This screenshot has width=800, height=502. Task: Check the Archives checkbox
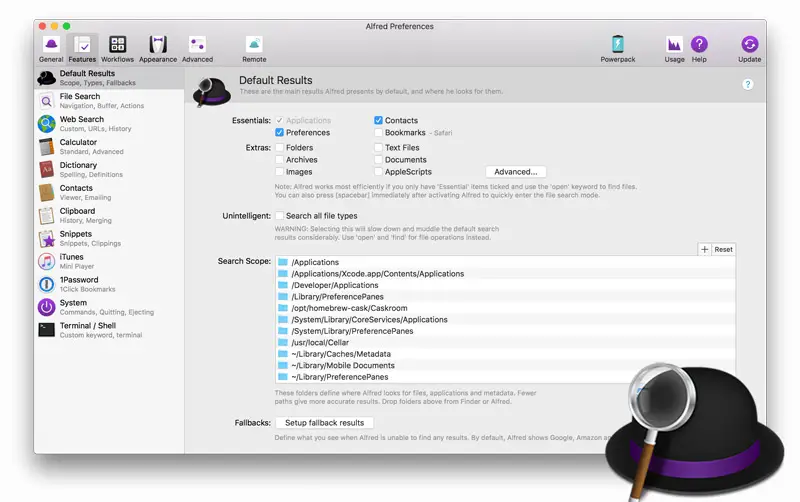point(280,160)
